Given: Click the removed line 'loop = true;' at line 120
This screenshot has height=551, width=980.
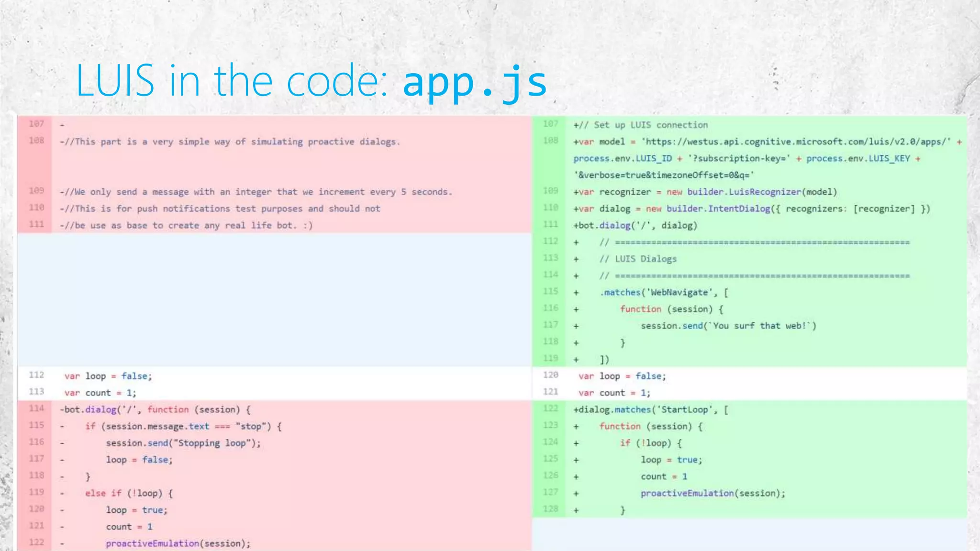Looking at the screenshot, I should [137, 510].
